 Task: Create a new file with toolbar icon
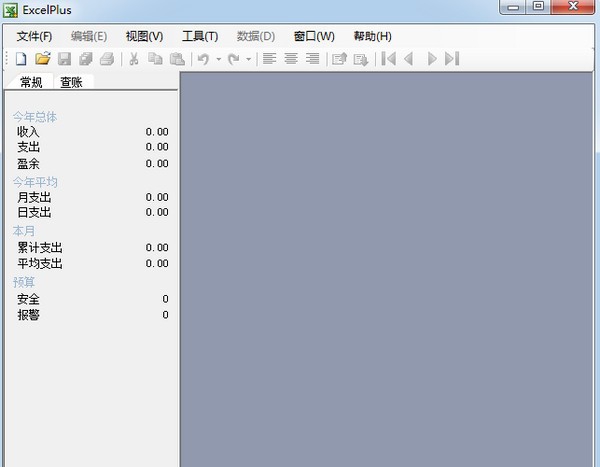21,59
